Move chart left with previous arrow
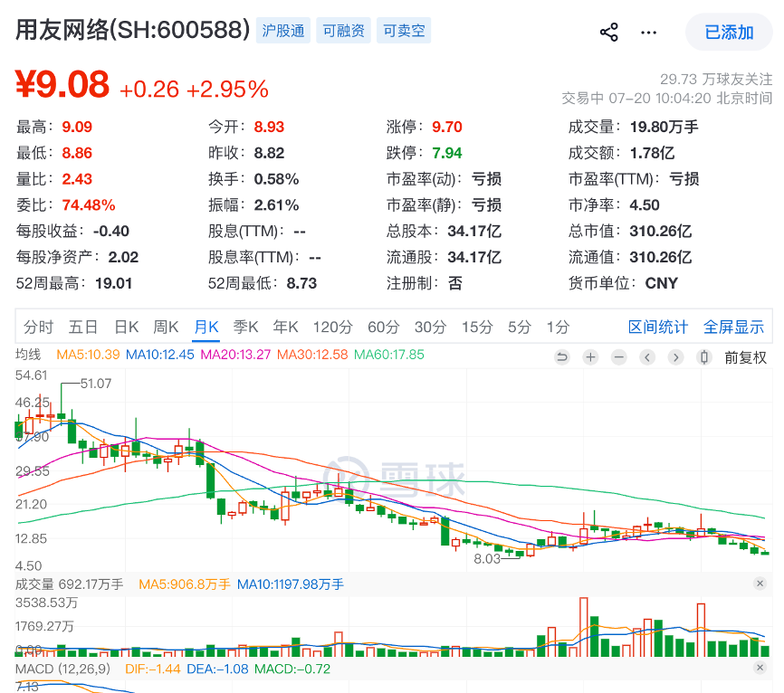 pyautogui.click(x=647, y=357)
